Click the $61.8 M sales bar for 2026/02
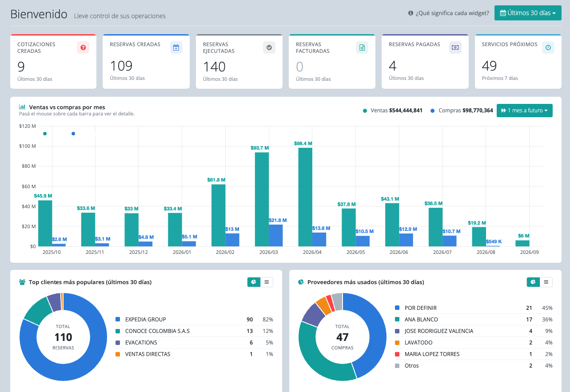The width and height of the screenshot is (570, 392). (218, 215)
